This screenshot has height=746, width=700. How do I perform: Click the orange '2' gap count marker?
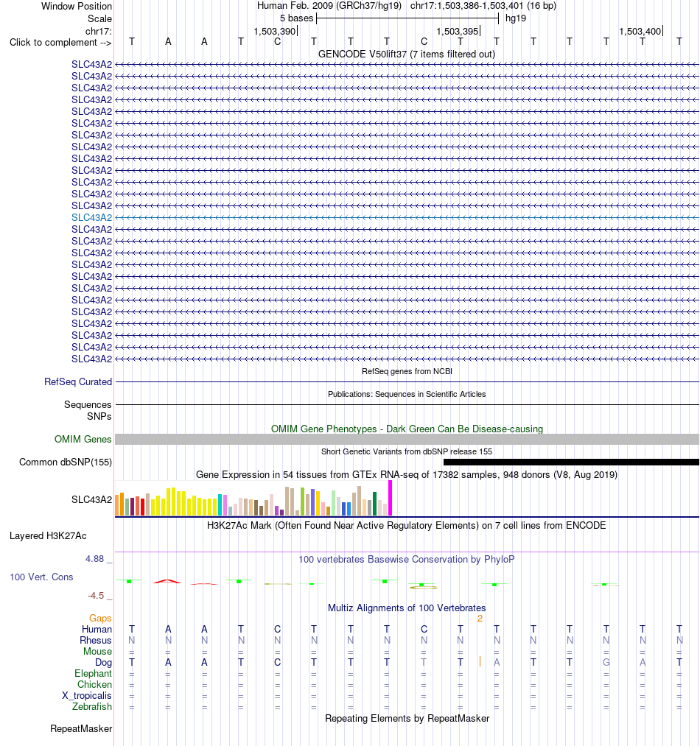480,618
